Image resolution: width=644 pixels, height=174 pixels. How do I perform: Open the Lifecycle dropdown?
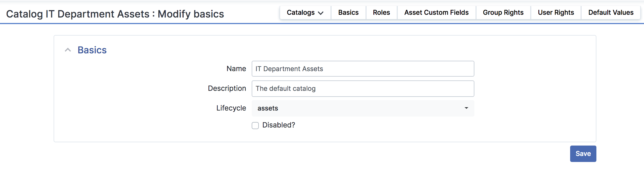click(x=363, y=108)
